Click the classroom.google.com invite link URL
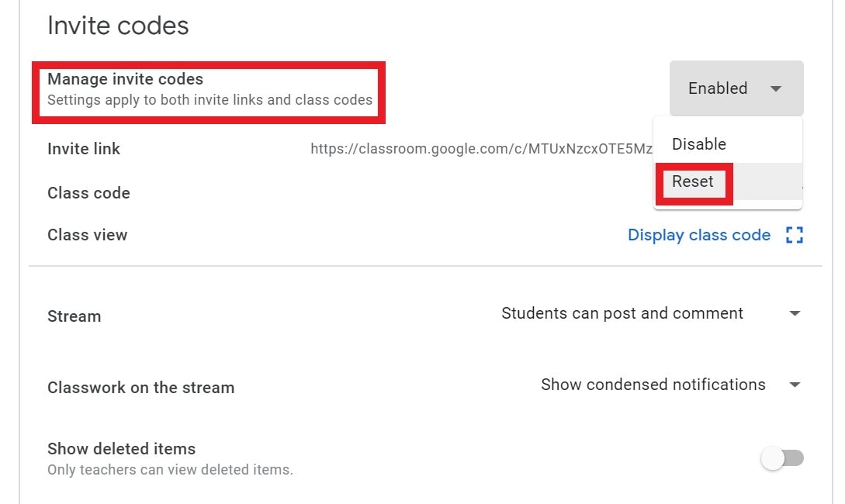 tap(481, 149)
